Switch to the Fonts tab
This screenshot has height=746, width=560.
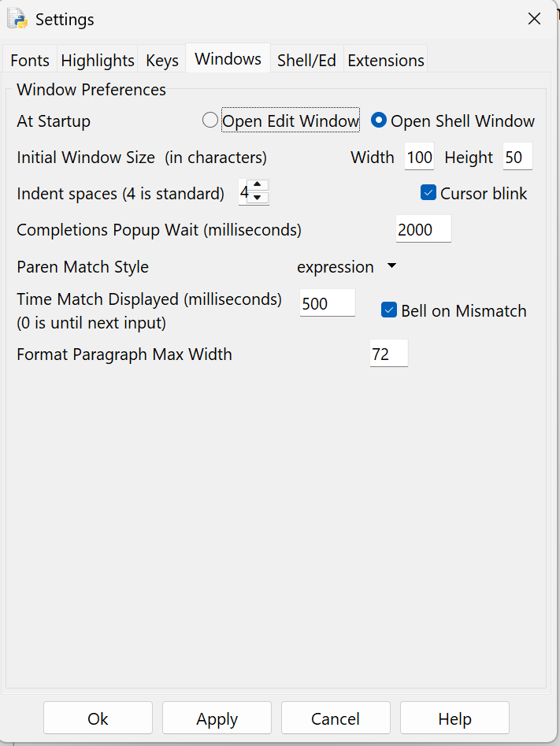(x=30, y=61)
